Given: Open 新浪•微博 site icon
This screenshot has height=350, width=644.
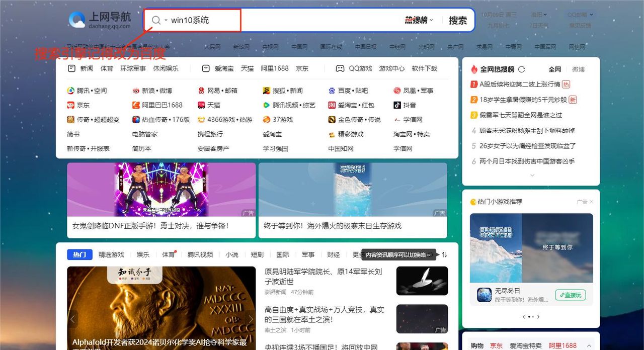Looking at the screenshot, I should 136,91.
